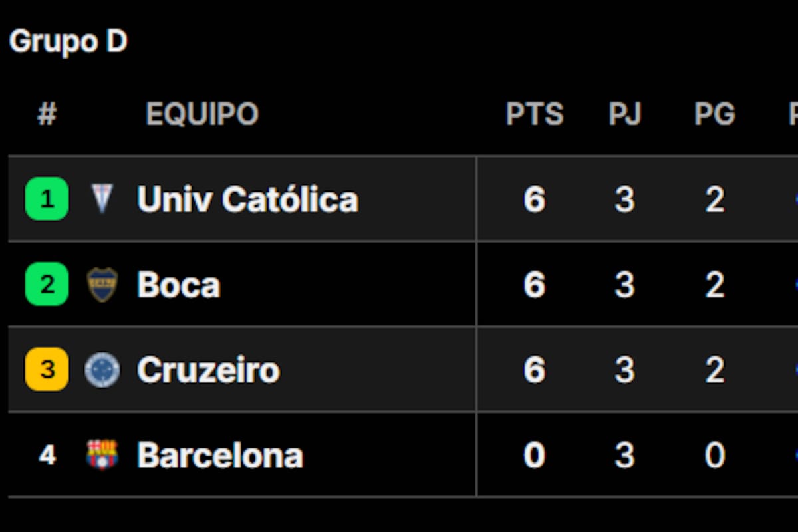Click the Boca team crest icon
This screenshot has width=798, height=532.
(102, 285)
